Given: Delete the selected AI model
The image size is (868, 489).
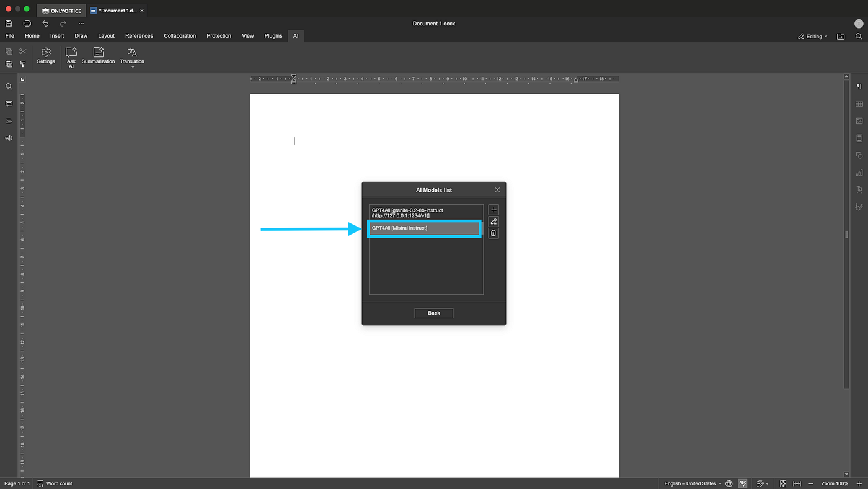Looking at the screenshot, I should (x=494, y=233).
